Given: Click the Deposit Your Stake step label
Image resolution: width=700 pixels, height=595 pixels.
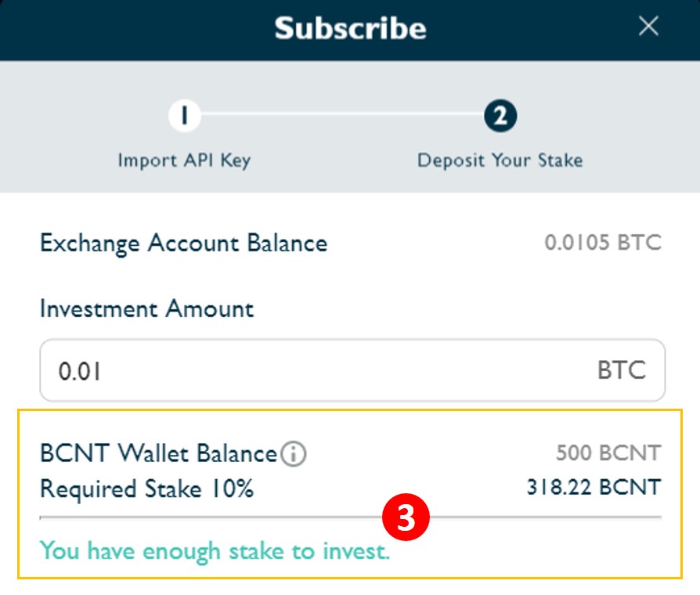Looking at the screenshot, I should 500,160.
